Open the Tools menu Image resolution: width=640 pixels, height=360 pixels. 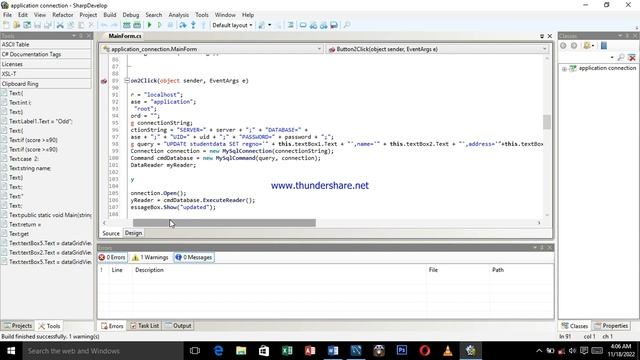click(202, 15)
